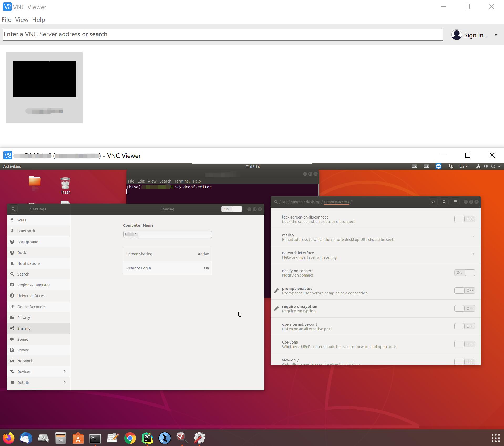Open the terminal's Edit menu
The width and height of the screenshot is (504, 446).
141,181
